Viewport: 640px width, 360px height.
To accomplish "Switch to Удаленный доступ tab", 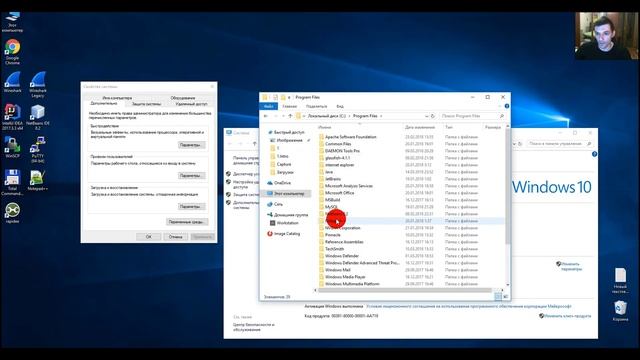I will tap(191, 104).
